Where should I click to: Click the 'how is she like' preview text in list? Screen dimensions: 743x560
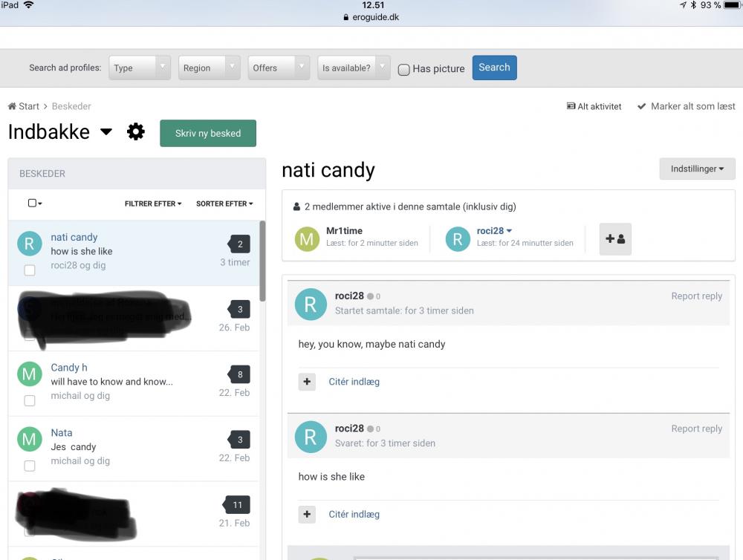point(82,251)
